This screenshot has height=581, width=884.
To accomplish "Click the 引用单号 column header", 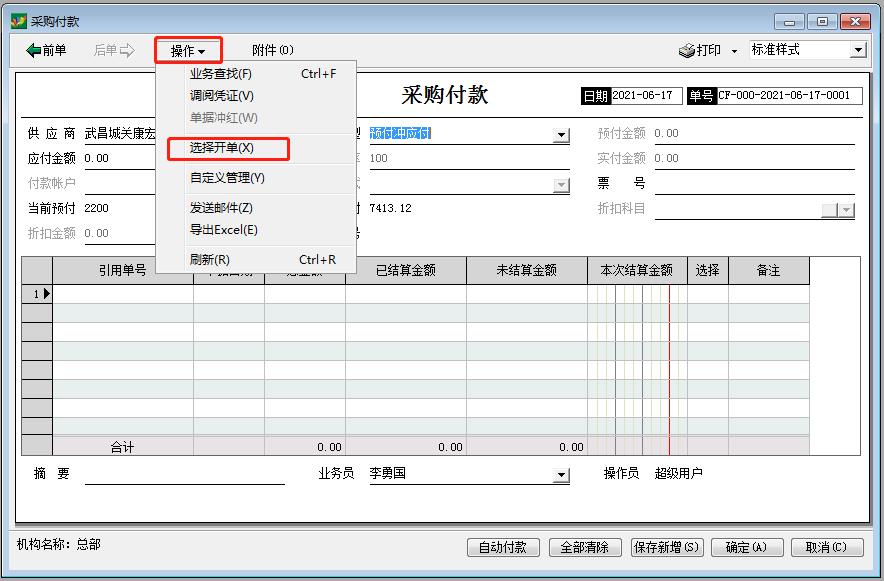I will [x=123, y=270].
